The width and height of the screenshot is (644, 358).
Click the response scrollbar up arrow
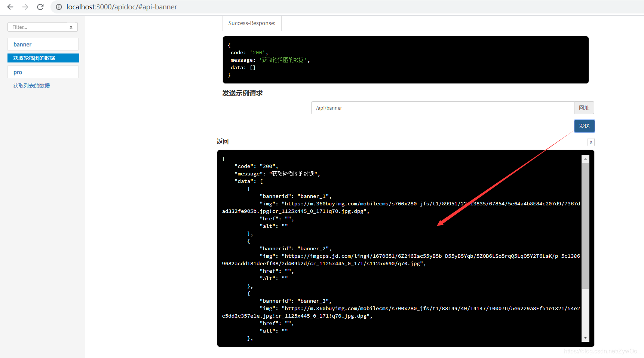(x=585, y=159)
